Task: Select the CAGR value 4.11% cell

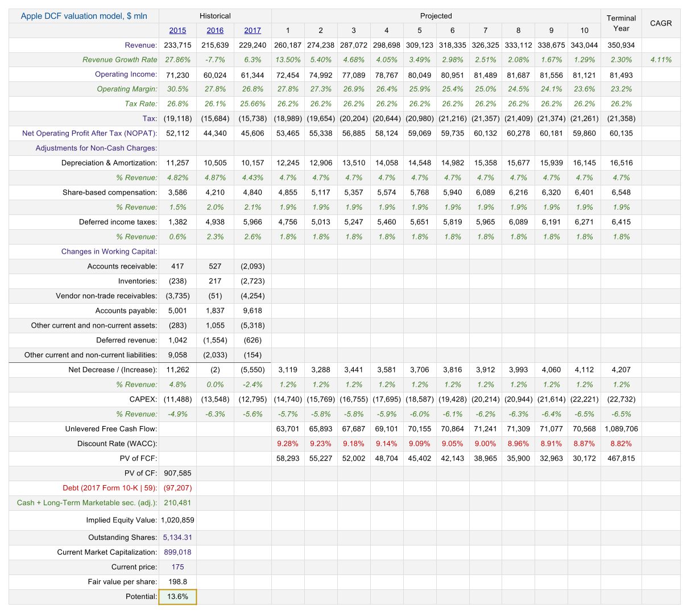Action: (661, 60)
